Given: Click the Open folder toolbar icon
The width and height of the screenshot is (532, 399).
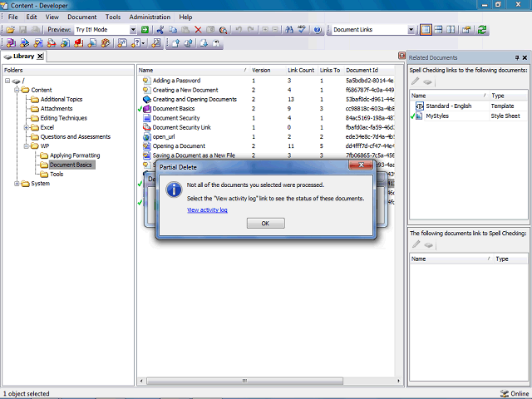Looking at the screenshot, I should [11, 30].
